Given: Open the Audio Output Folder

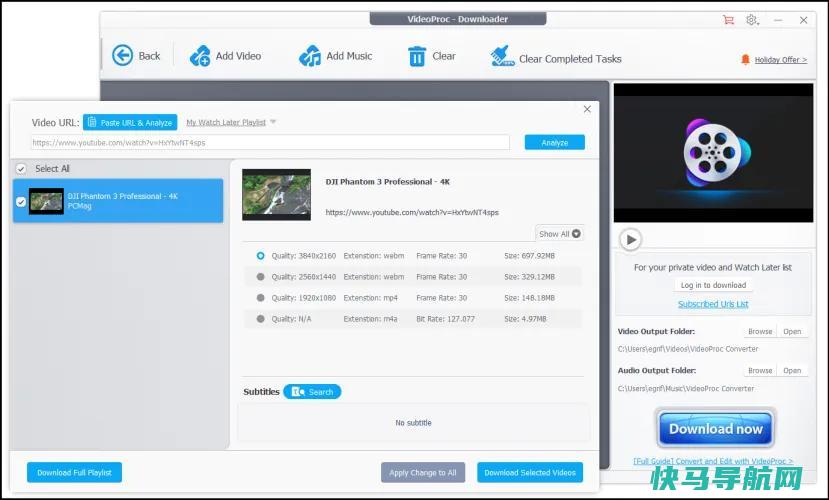Looking at the screenshot, I should pos(792,371).
